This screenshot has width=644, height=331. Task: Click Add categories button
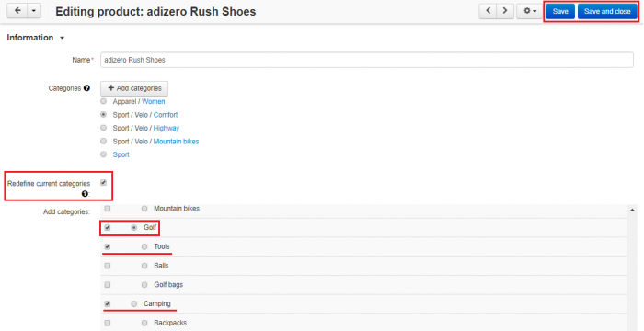coord(134,88)
